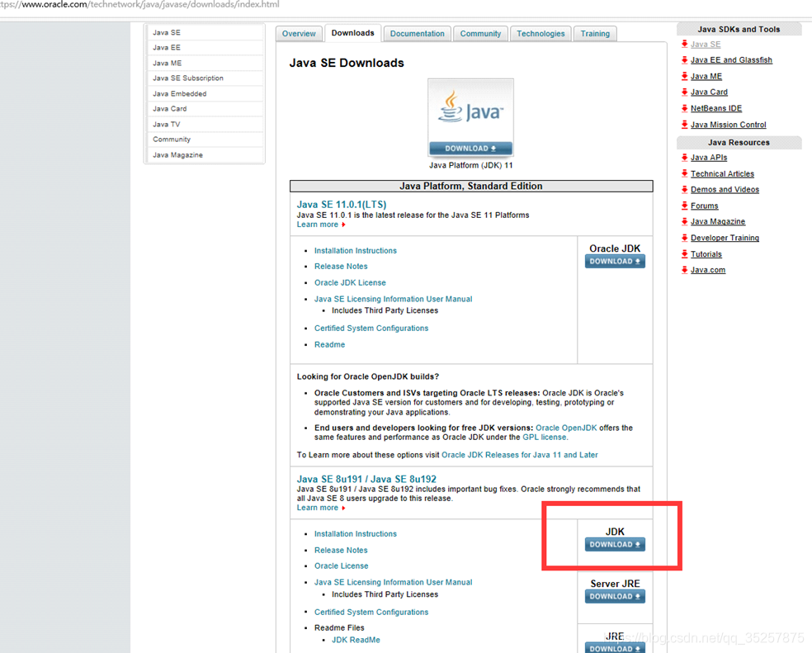
Task: Open Java SE link under Java SDKs and Tools
Action: click(x=706, y=44)
